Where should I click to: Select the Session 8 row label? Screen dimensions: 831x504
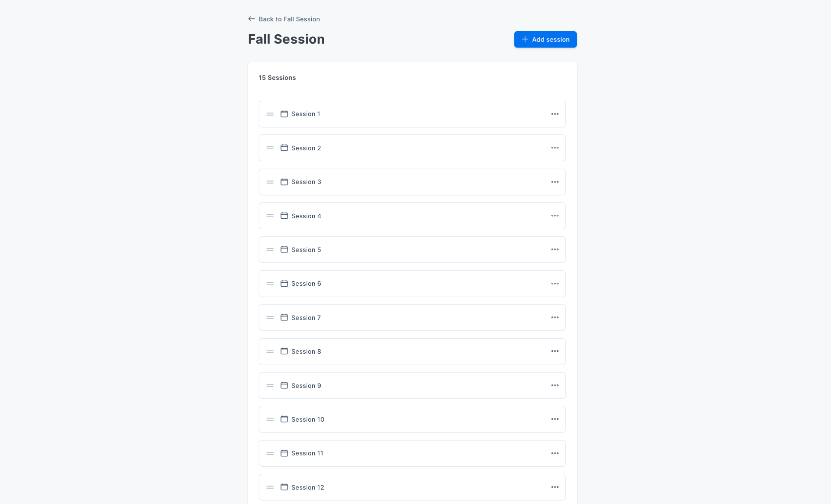[306, 351]
